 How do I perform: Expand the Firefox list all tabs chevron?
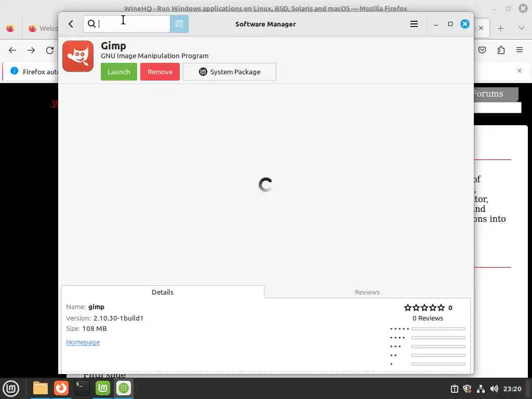[522, 28]
